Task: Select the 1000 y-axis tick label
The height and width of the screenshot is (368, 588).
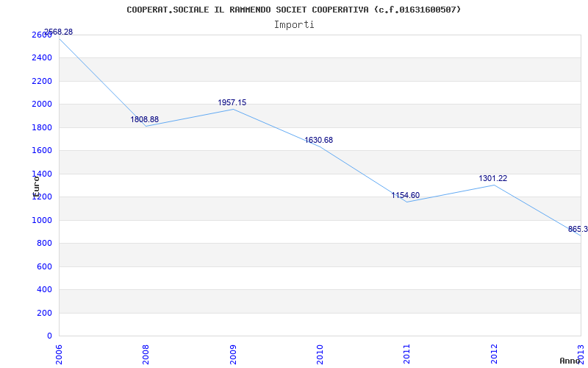Action: [x=42, y=220]
